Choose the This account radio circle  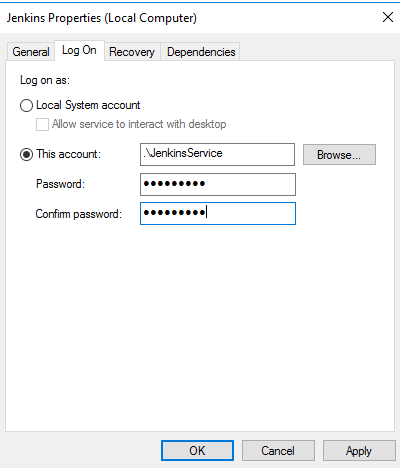[x=26, y=155]
